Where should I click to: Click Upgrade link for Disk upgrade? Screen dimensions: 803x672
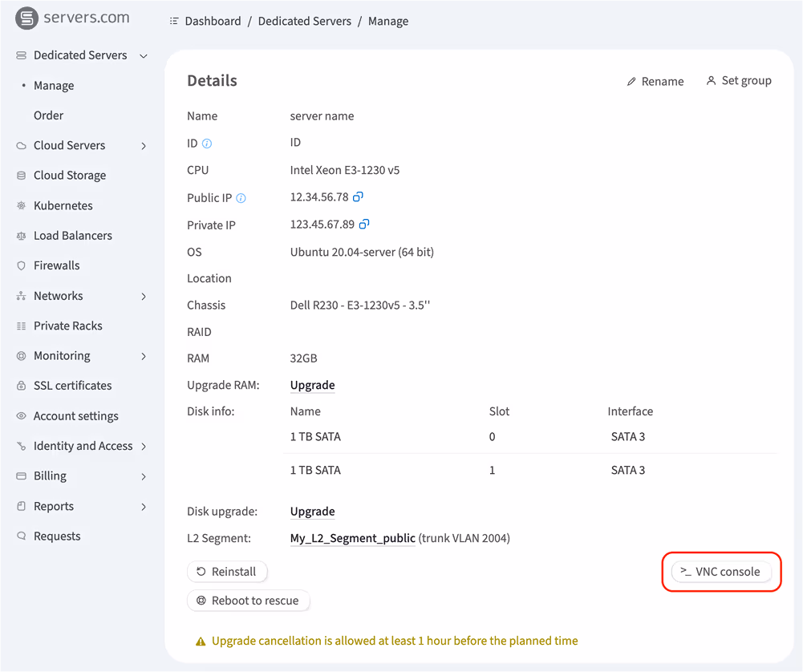pyautogui.click(x=312, y=512)
